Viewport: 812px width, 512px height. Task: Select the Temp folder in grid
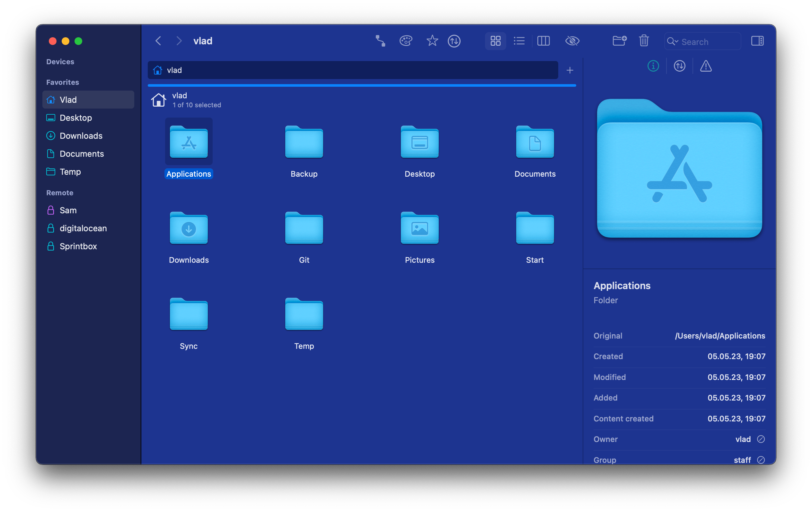click(x=304, y=314)
